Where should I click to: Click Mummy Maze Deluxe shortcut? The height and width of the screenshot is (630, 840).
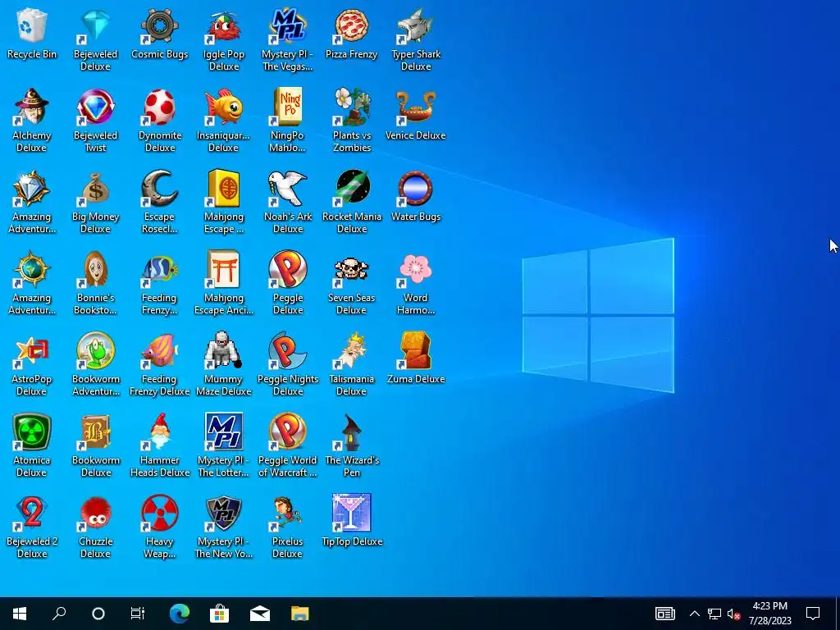pos(224,350)
